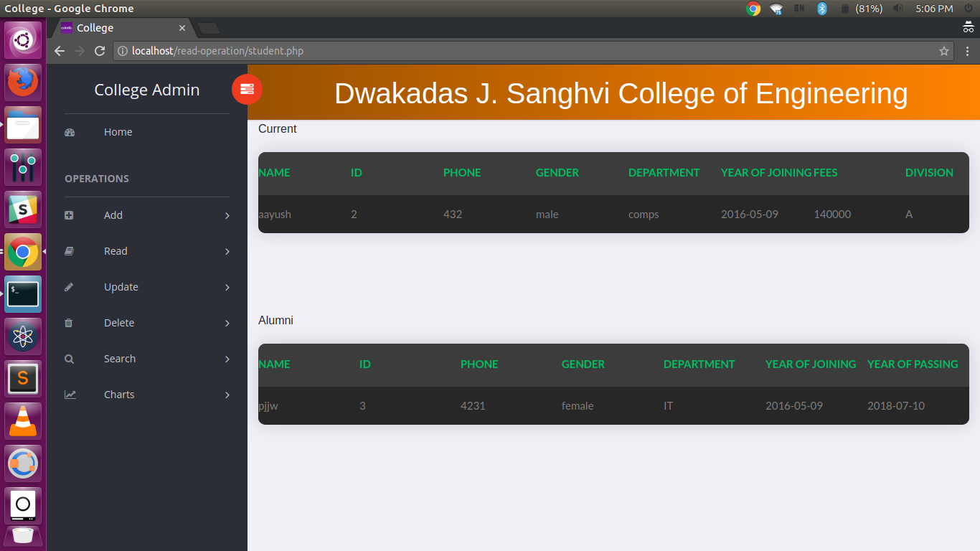Open the Charts menu item
This screenshot has width=980, height=551.
click(x=119, y=394)
